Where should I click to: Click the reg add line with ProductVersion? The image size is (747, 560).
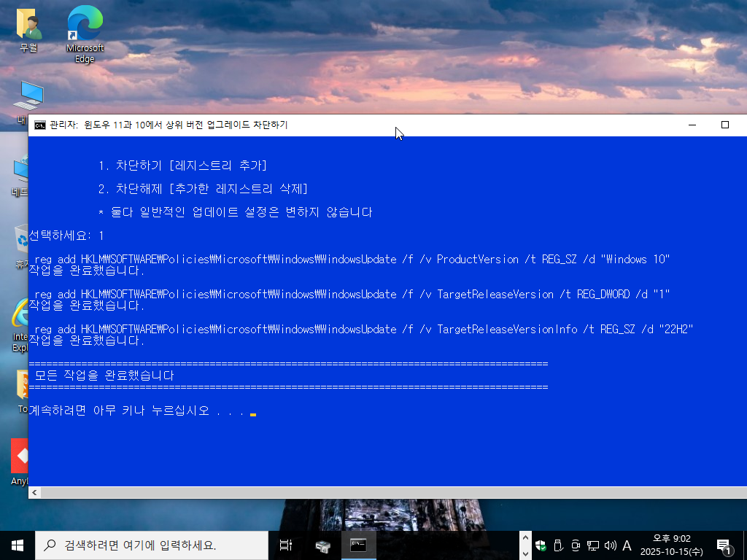pos(352,259)
